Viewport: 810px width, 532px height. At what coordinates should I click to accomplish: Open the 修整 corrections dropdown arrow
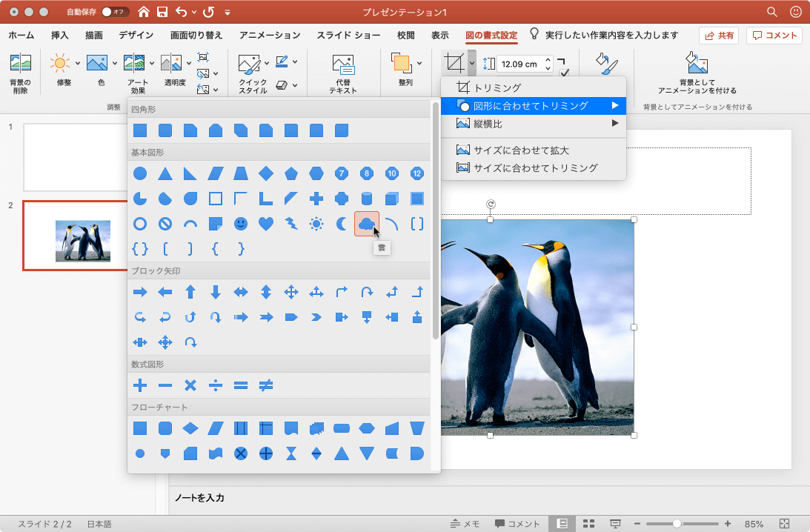(79, 62)
